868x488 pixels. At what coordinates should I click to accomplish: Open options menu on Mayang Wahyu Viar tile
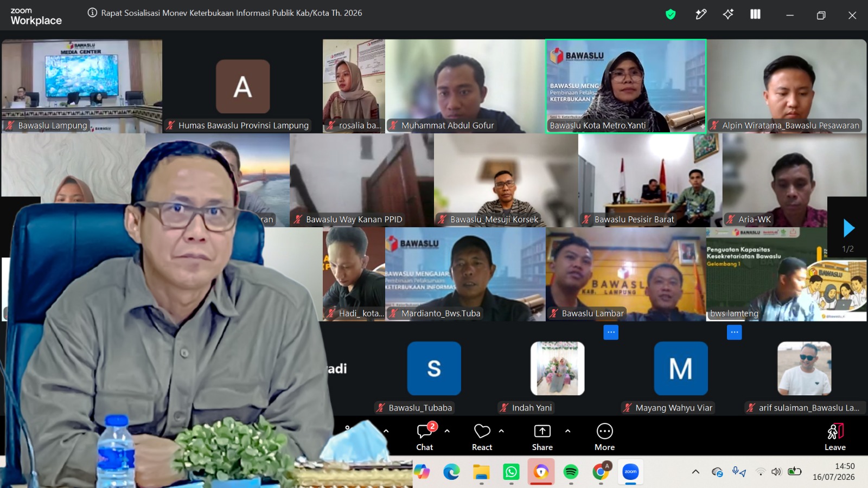(x=734, y=332)
